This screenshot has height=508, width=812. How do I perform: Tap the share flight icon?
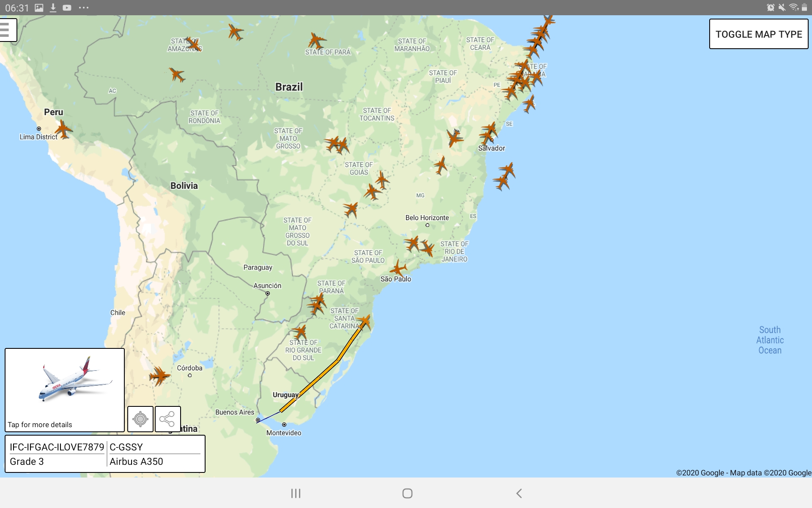167,419
